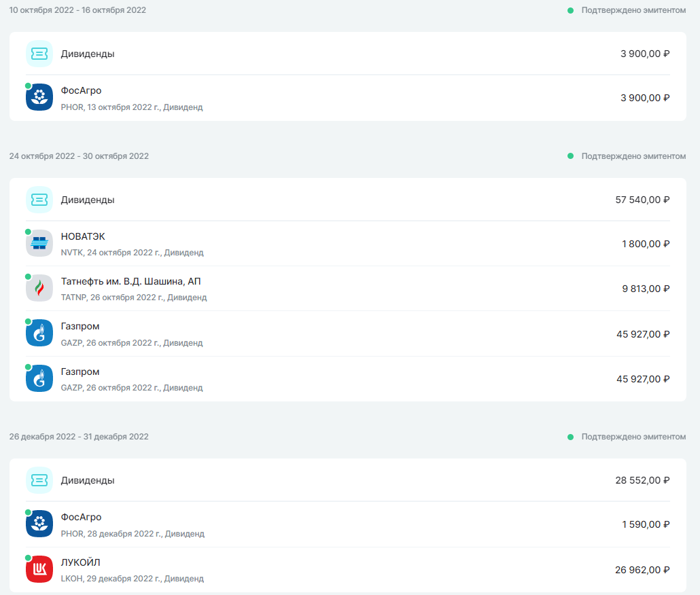Click ФосАгро row amount 3 900,00 ₽
This screenshot has height=595, width=700.
pos(645,98)
